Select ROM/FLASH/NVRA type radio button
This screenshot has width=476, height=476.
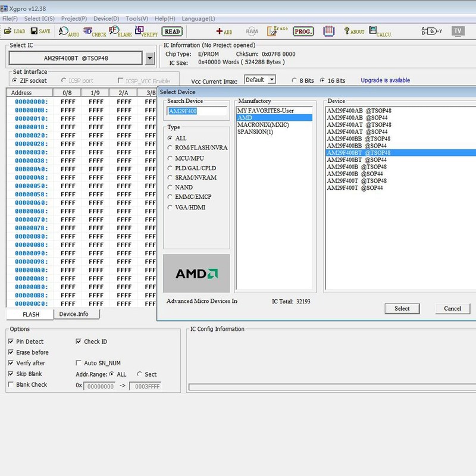click(x=170, y=148)
